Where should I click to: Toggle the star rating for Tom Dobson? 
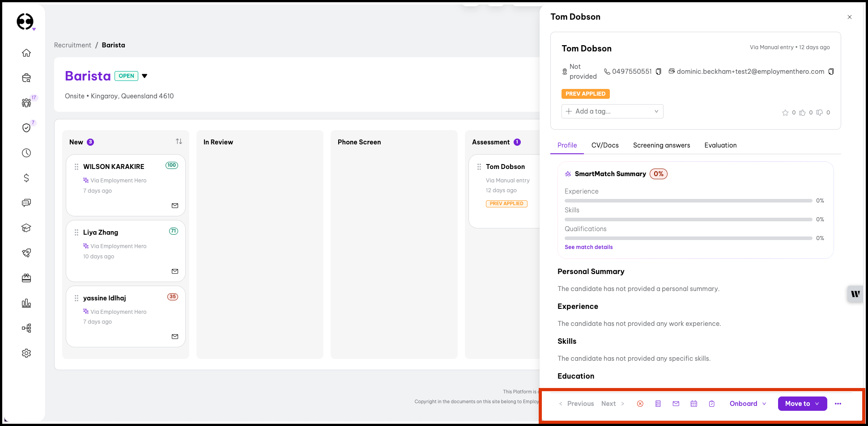point(785,113)
